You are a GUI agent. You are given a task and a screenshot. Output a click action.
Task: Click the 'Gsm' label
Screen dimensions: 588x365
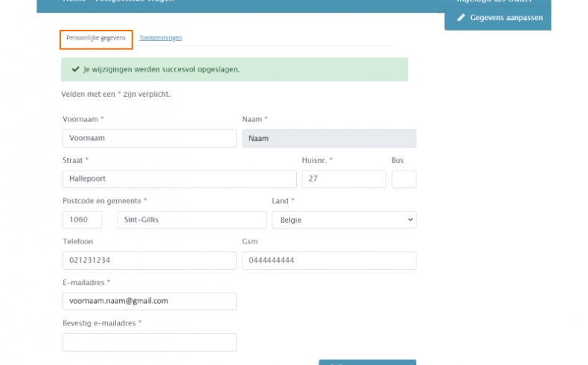click(250, 241)
